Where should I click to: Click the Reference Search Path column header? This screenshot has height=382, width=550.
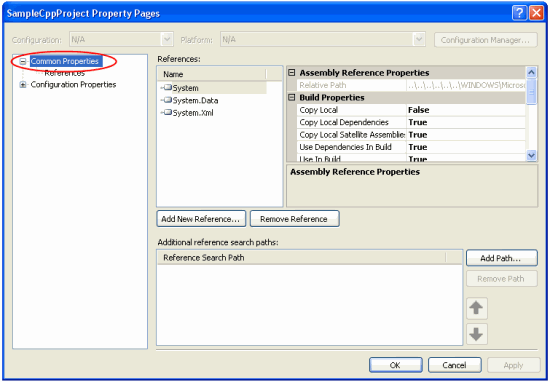302,257
